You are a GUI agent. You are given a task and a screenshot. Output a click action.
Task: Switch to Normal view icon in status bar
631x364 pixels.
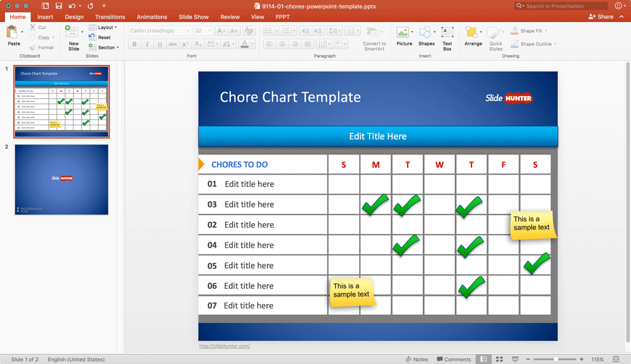(x=484, y=359)
